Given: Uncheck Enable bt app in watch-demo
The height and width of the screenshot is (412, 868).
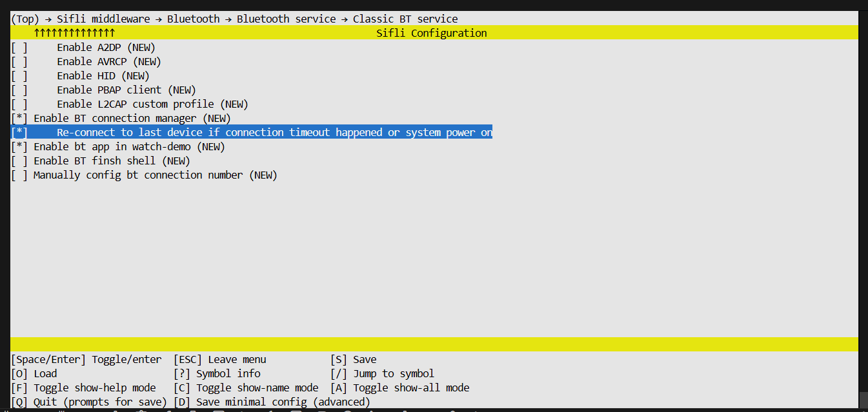Looking at the screenshot, I should click(19, 146).
